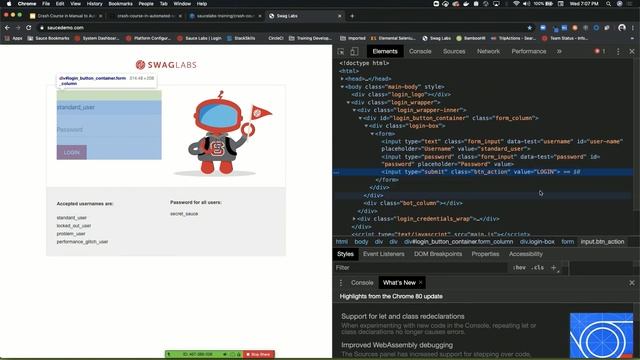The height and width of the screenshot is (360, 640).
Task: Close the bottom drawer
Action: tap(632, 282)
